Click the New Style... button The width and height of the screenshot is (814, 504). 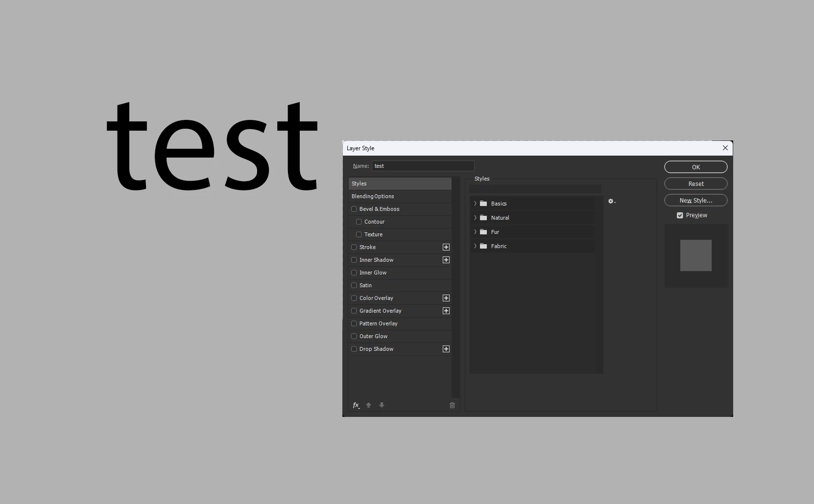tap(695, 200)
